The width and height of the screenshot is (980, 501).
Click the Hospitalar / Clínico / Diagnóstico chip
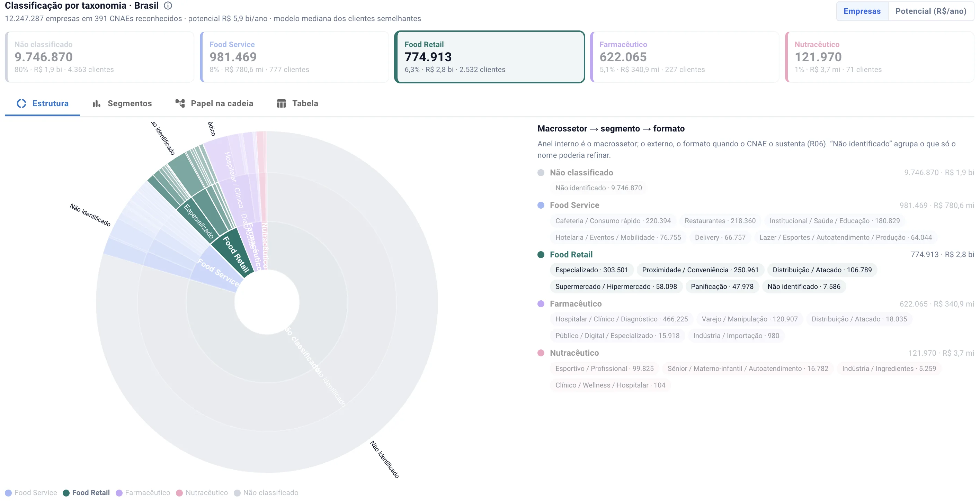point(621,319)
